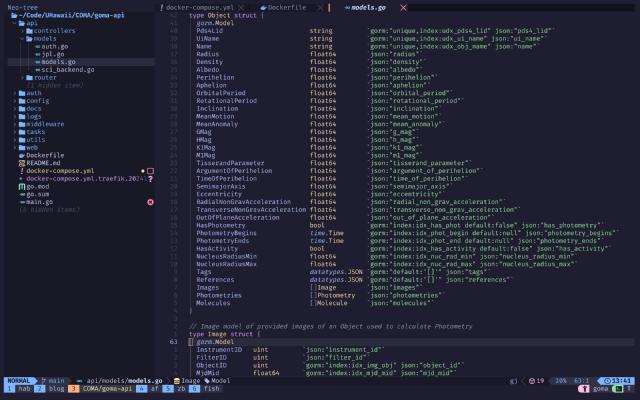The image size is (640, 400).
Task: Select tmux window 3 COMA/goma-api
Action: point(101,389)
